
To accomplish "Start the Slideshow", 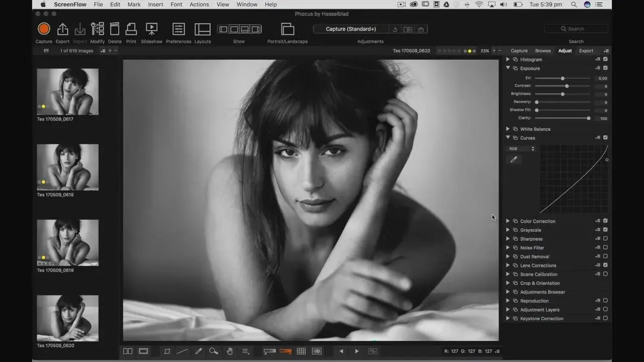I will point(151,29).
